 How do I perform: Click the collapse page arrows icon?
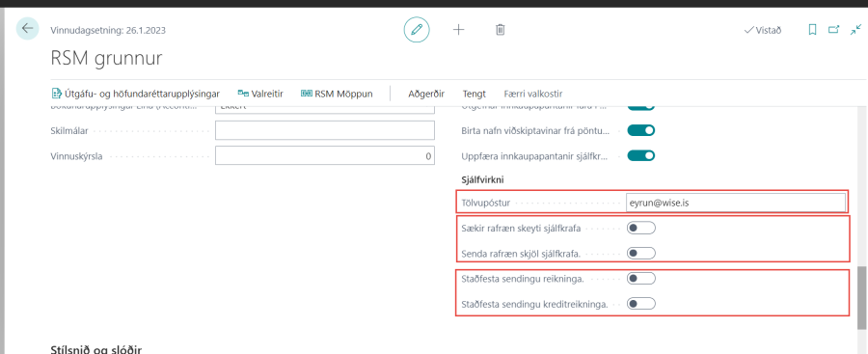click(x=855, y=30)
